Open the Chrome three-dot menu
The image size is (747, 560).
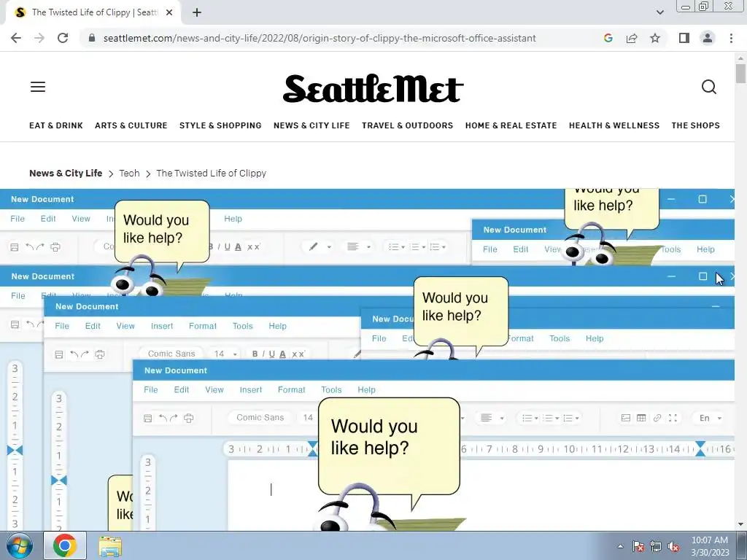[731, 38]
